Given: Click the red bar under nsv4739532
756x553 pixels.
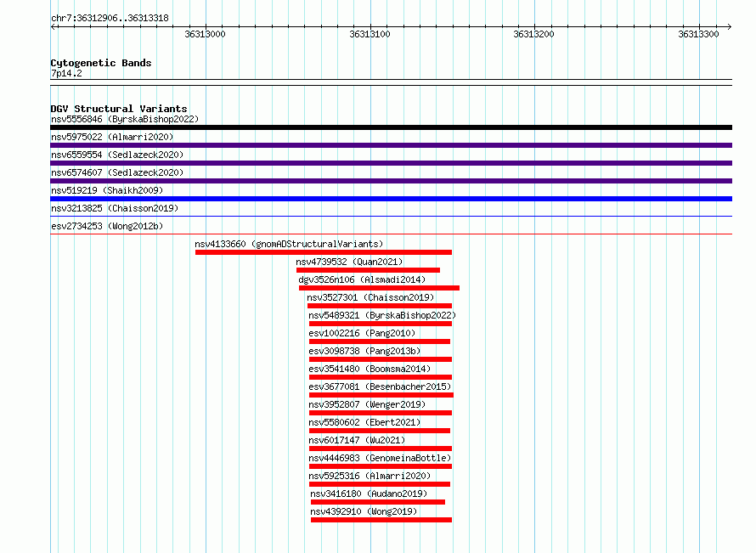Looking at the screenshot, I should click(369, 270).
